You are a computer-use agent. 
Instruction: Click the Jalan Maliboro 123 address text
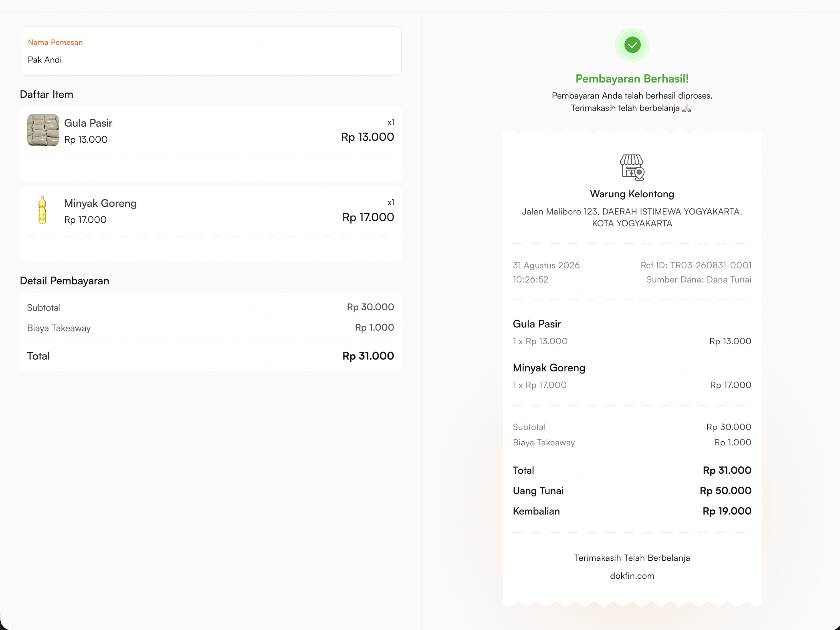[x=632, y=217]
